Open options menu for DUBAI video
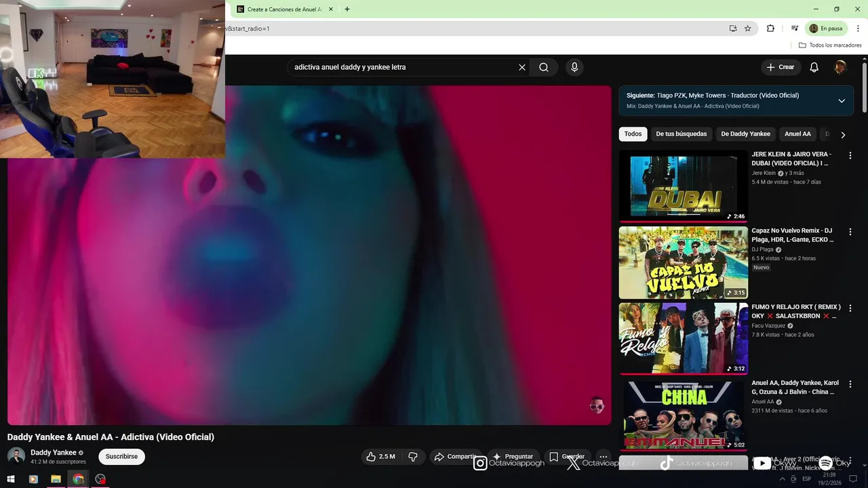This screenshot has width=868, height=488. pos(850,156)
